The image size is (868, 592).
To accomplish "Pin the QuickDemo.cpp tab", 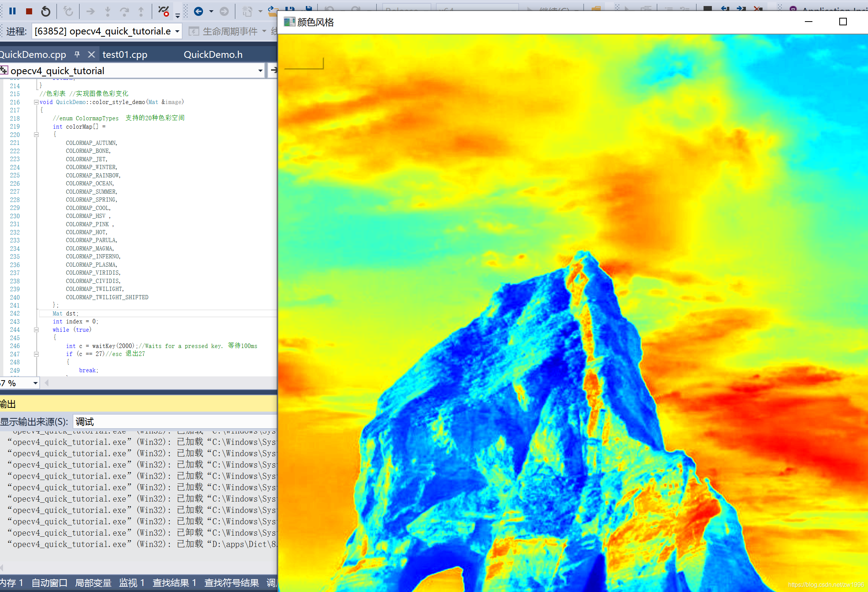I will [77, 54].
